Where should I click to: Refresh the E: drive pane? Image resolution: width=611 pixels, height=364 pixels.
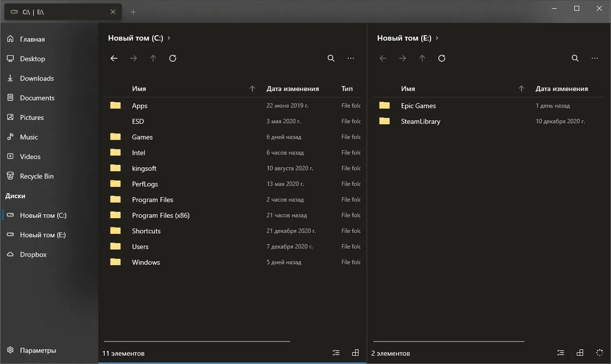point(442,58)
